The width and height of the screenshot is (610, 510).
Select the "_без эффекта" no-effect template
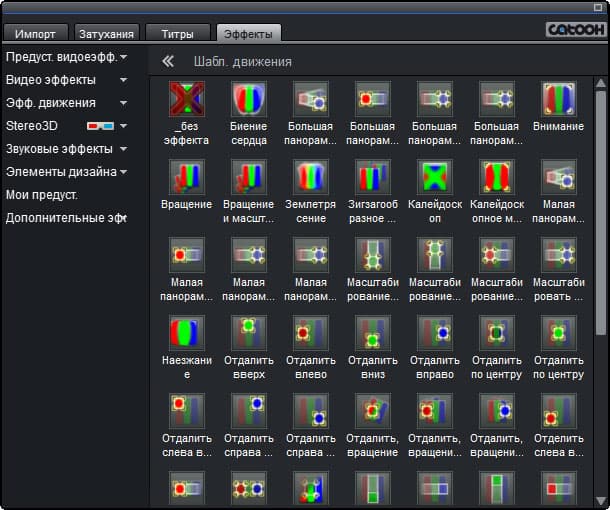point(187,99)
